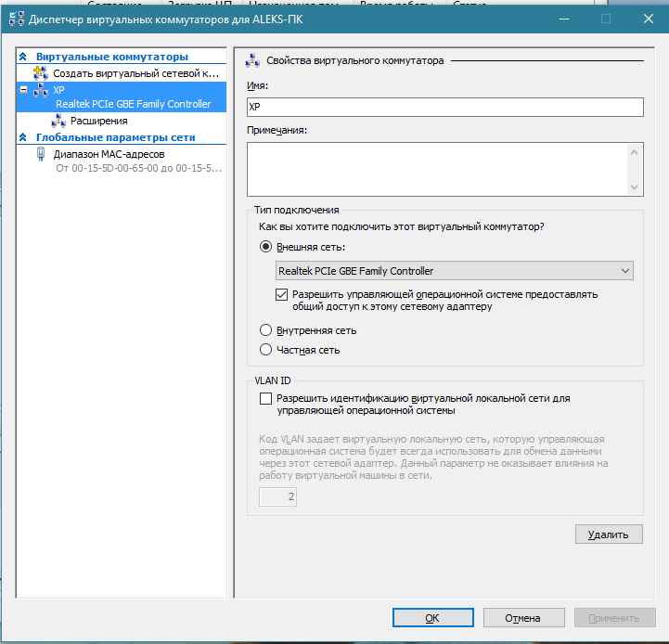Click the Отмена button

[x=523, y=618]
